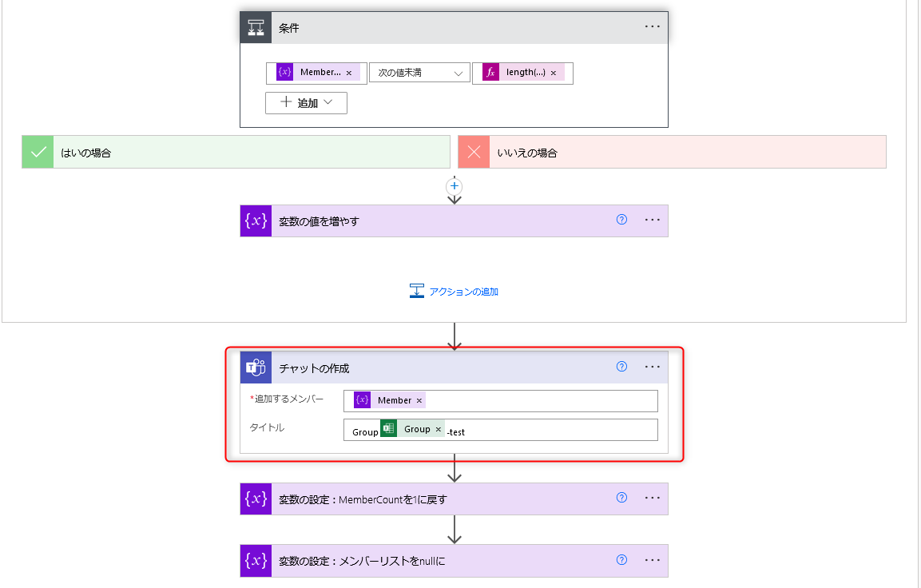This screenshot has width=921, height=588.
Task: Click the fx icon on the length(...) token
Action: click(x=490, y=73)
